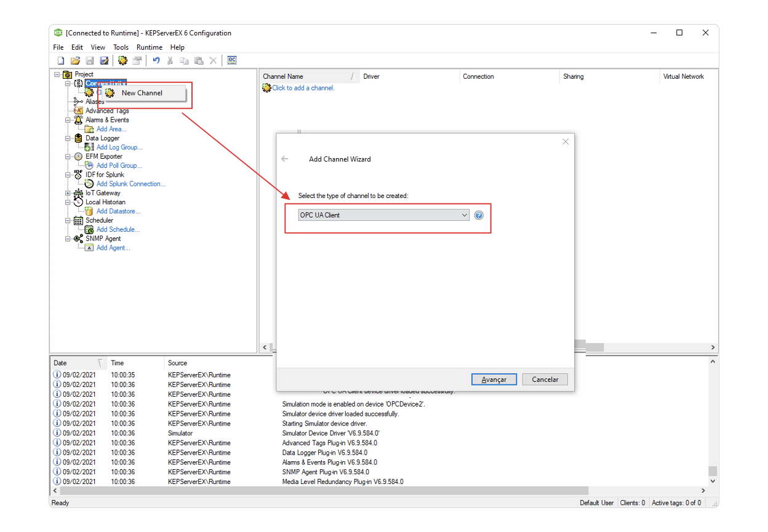The height and width of the screenshot is (532, 768).
Task: Click the wizard back arrow icon
Action: pos(284,159)
